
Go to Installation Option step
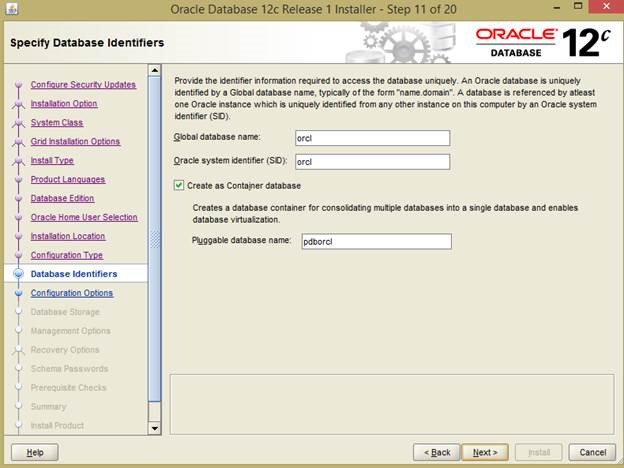[x=64, y=103]
